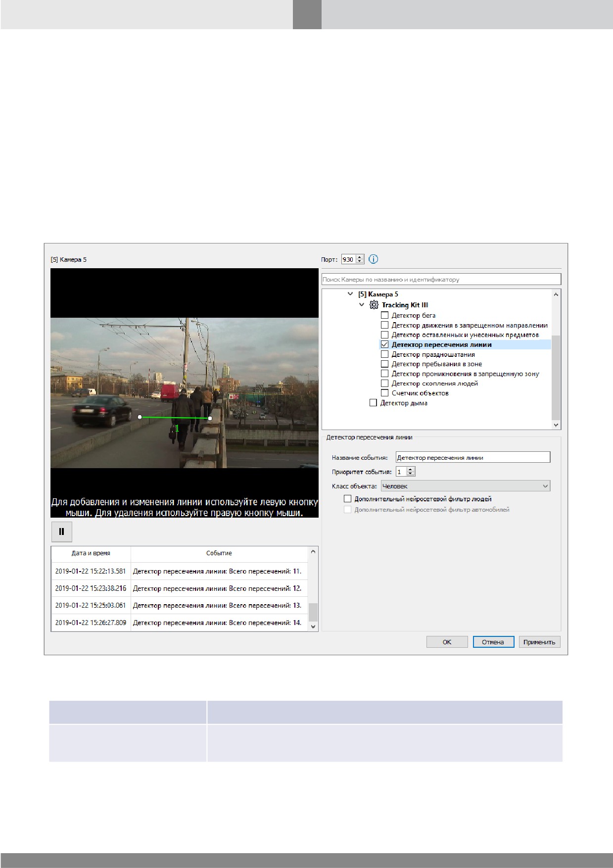The width and height of the screenshot is (613, 868).
Task: Select the Tracking Kit III label
Action: coord(405,305)
